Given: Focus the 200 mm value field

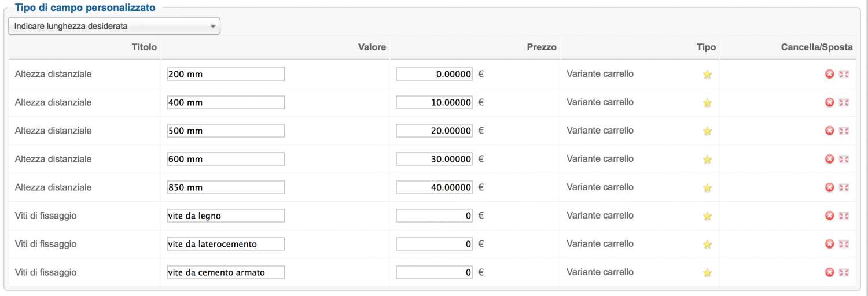Looking at the screenshot, I should click(226, 74).
